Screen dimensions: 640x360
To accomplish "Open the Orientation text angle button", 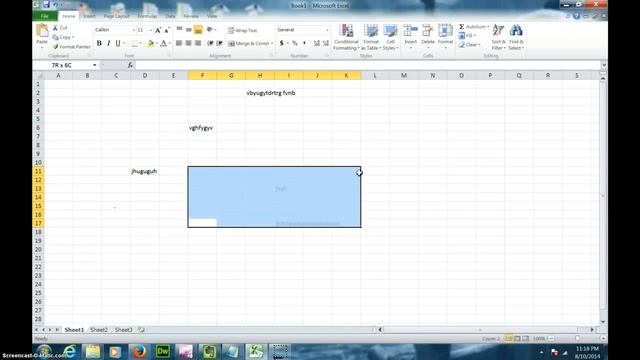I will [211, 29].
